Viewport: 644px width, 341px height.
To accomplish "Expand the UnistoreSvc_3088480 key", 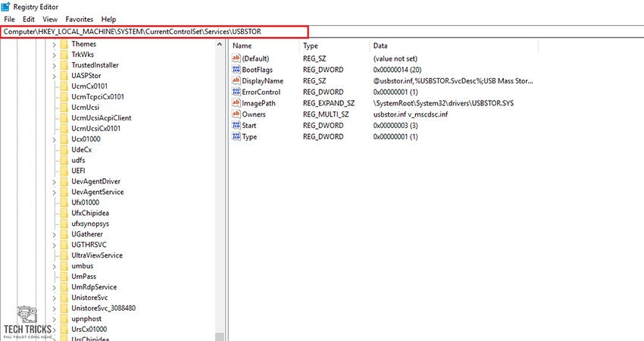I will click(55, 308).
